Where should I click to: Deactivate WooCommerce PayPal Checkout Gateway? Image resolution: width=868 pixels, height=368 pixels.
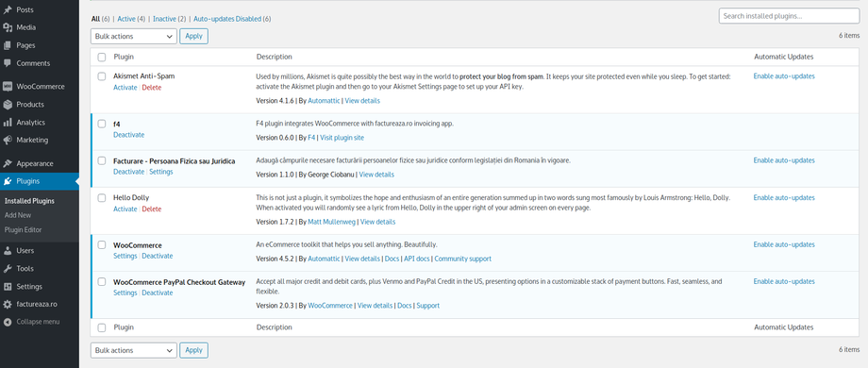[158, 293]
